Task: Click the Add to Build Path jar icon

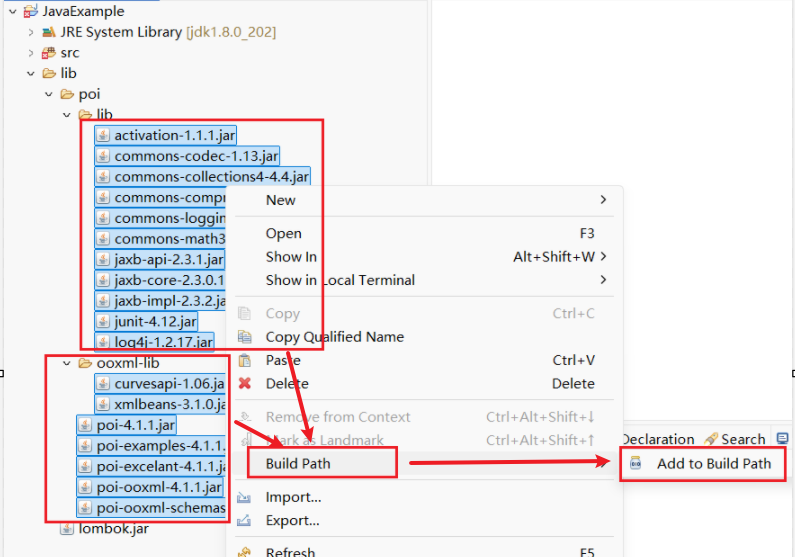Action: (x=635, y=463)
